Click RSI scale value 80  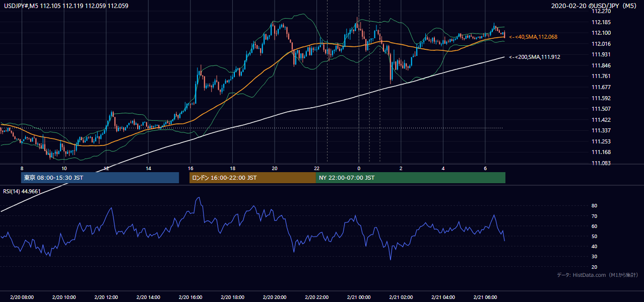tap(594, 206)
